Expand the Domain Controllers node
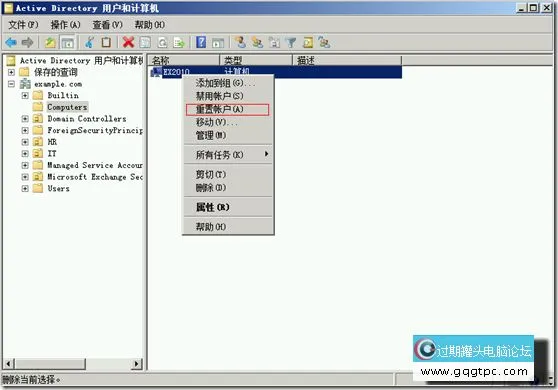The width and height of the screenshot is (558, 390). tap(25, 118)
